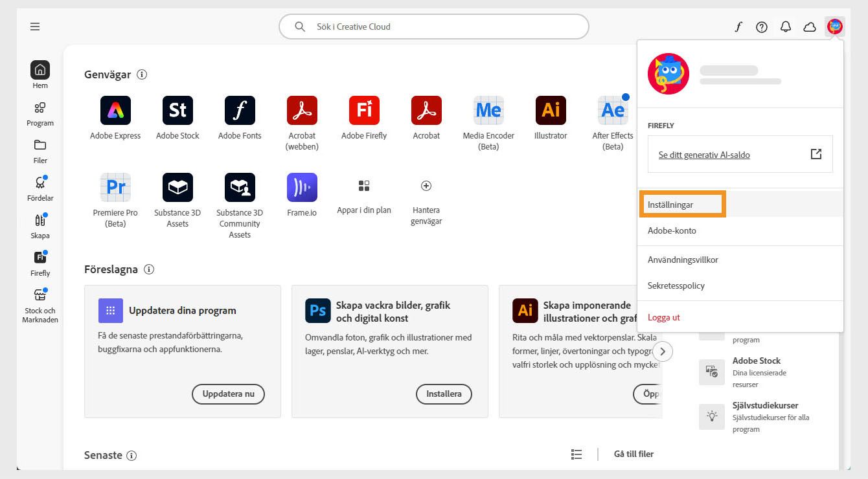Click Illustrator icon on suggested card
Screen dimensions: 868x479
525,311
